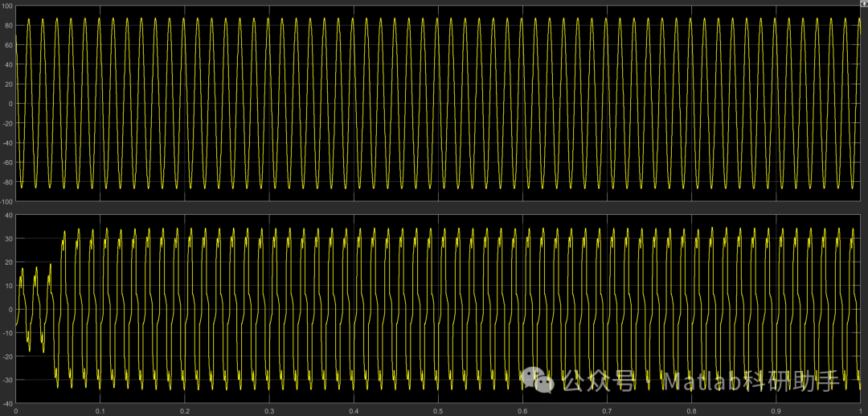The image size is (868, 416).
Task: Click the 0.8 time axis tick label
Action: pos(692,411)
